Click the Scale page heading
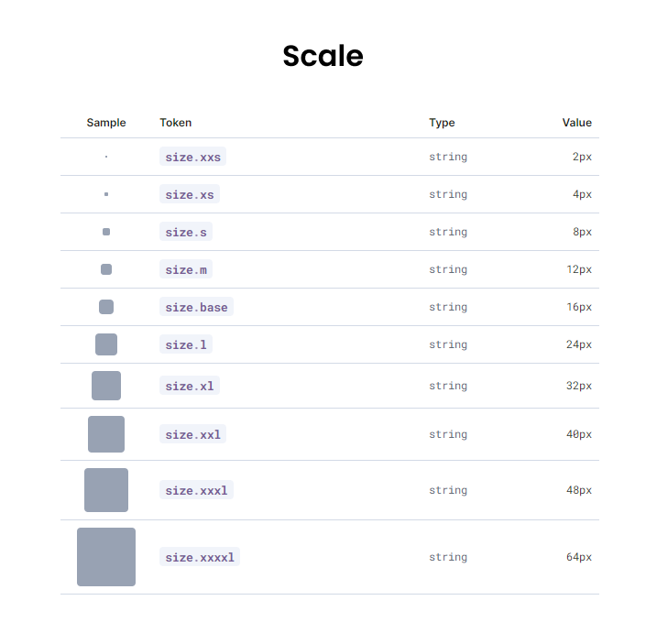Image resolution: width=646 pixels, height=644 pixels. 323,56
